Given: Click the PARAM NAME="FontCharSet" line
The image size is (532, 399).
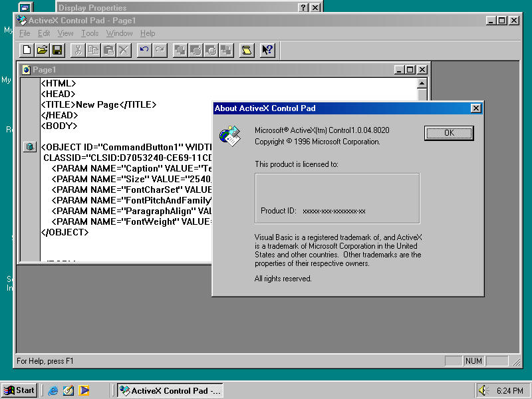Looking at the screenshot, I should (132, 190).
